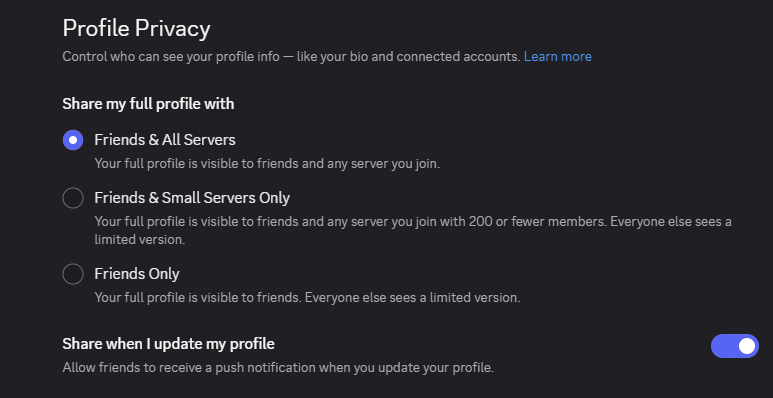Click the Friends & Small Servers Only label text
The width and height of the screenshot is (773, 398).
(192, 198)
